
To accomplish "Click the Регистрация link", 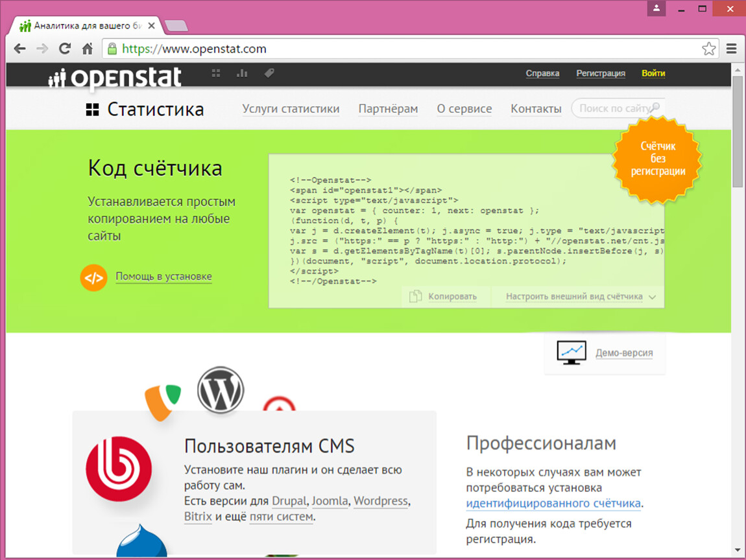I will point(601,73).
